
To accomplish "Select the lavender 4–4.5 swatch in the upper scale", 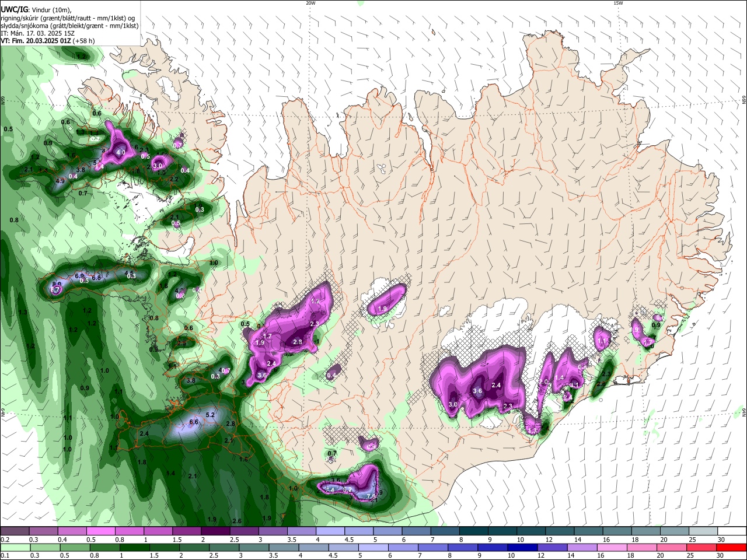I will (x=330, y=531).
